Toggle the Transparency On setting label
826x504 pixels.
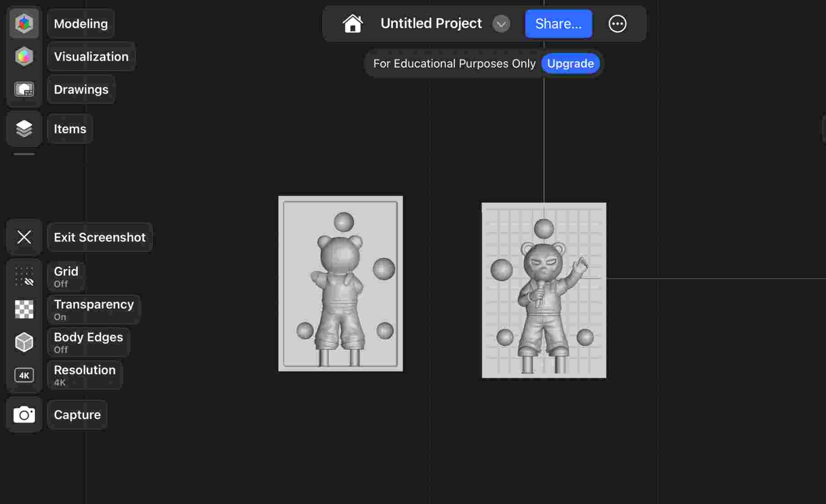(x=94, y=310)
